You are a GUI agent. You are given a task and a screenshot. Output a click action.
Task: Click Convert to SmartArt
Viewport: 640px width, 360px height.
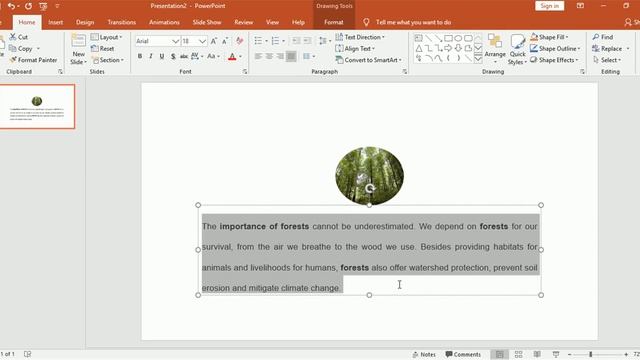(x=368, y=60)
